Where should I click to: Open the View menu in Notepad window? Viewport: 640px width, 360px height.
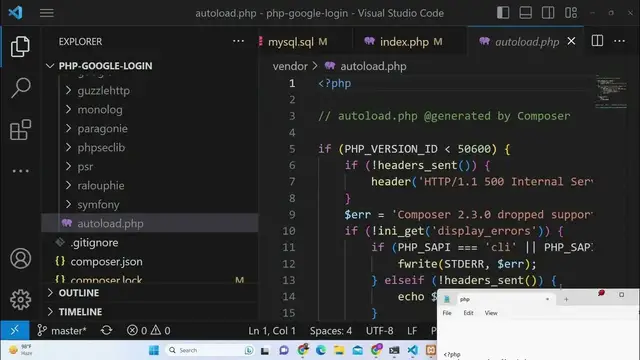pos(491,313)
